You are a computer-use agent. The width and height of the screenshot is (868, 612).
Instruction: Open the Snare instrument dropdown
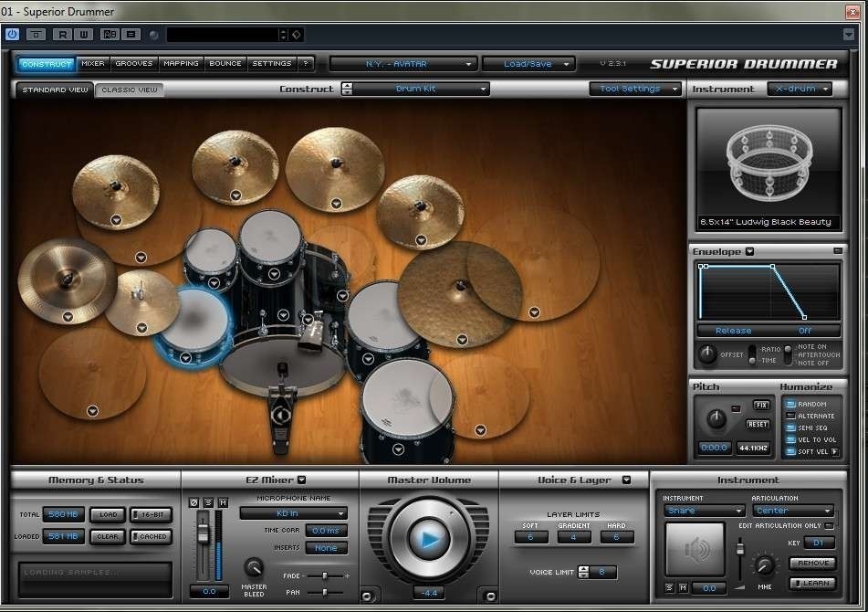pyautogui.click(x=704, y=511)
